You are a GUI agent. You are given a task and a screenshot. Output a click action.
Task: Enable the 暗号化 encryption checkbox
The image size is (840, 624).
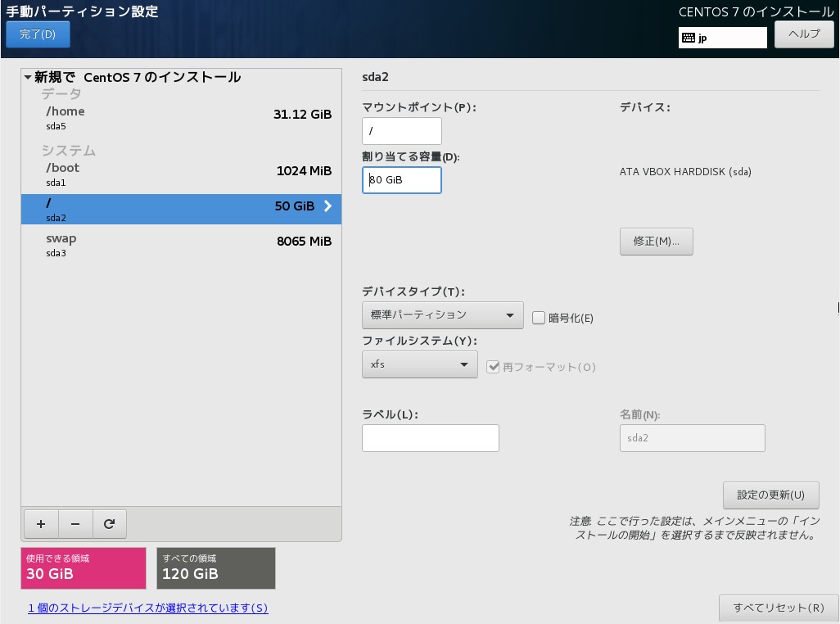click(539, 318)
